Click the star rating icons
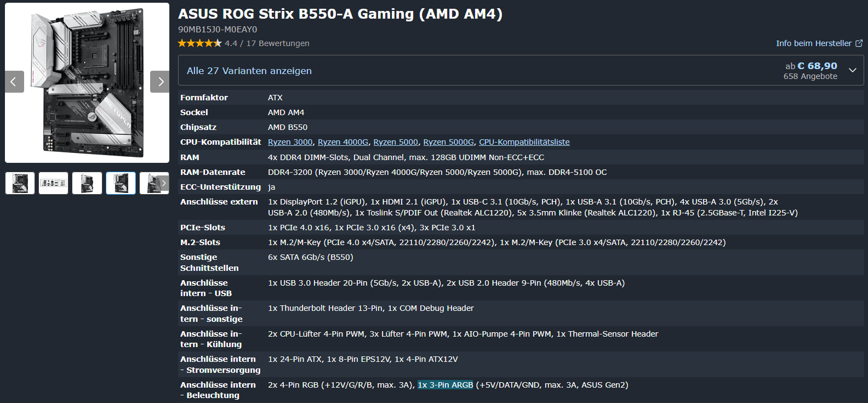This screenshot has width=868, height=403. 199,43
